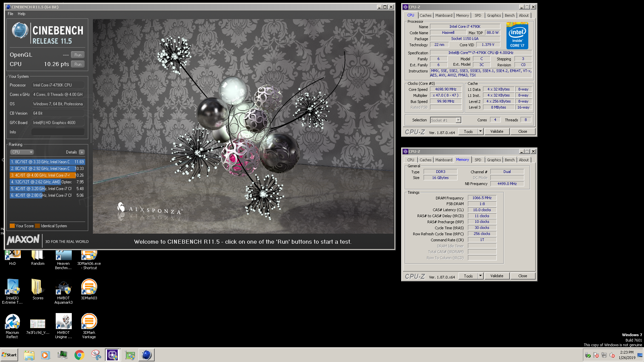Open the Help menu in Cinebench
Image resolution: width=644 pixels, height=362 pixels.
coord(21,14)
